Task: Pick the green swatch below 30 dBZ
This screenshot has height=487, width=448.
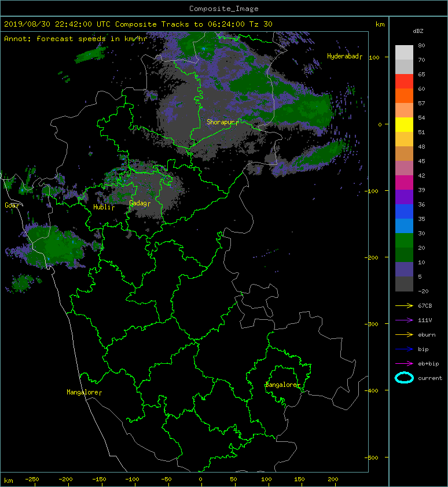Action: (x=404, y=240)
